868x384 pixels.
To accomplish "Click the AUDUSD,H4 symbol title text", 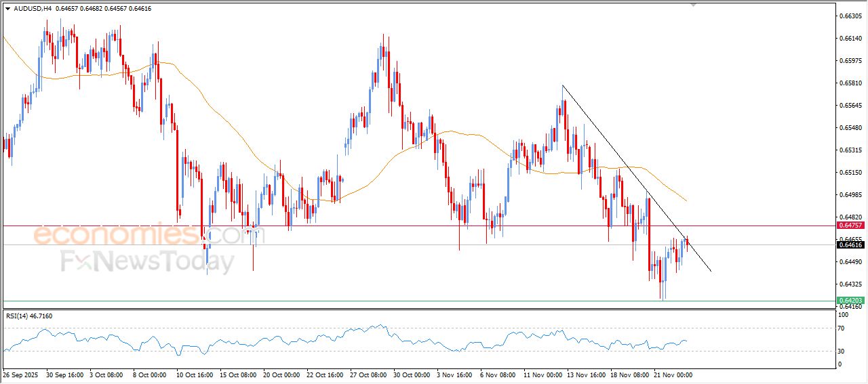I will pyautogui.click(x=32, y=9).
